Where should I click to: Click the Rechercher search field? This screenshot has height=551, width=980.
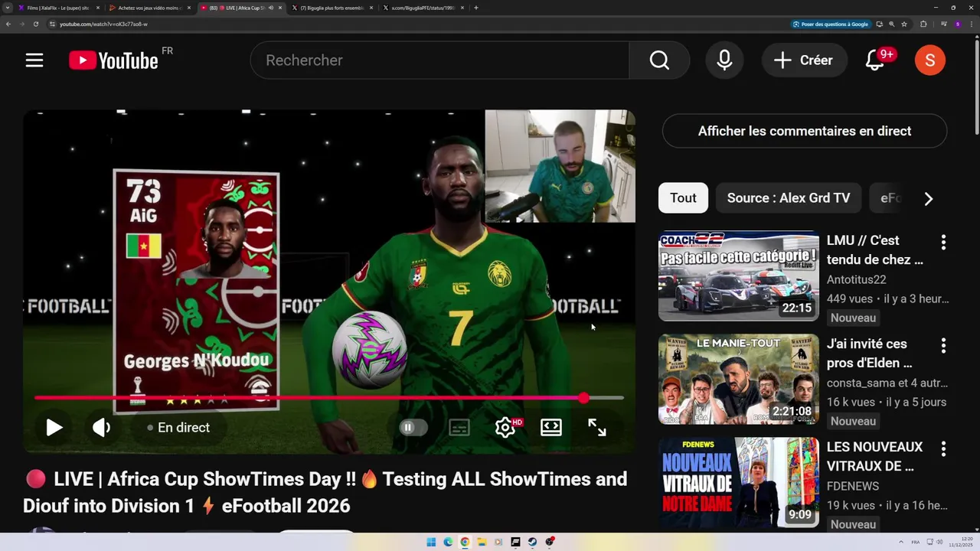[x=440, y=60]
